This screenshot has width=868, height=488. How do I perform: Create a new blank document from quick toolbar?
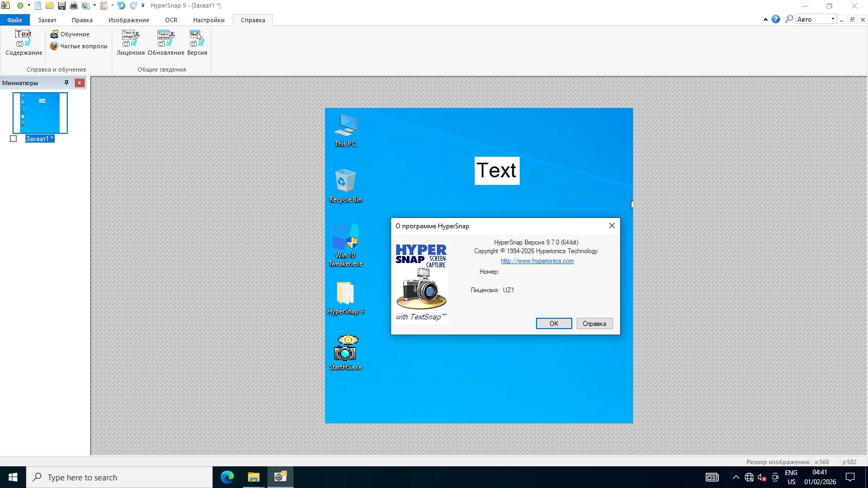[38, 5]
